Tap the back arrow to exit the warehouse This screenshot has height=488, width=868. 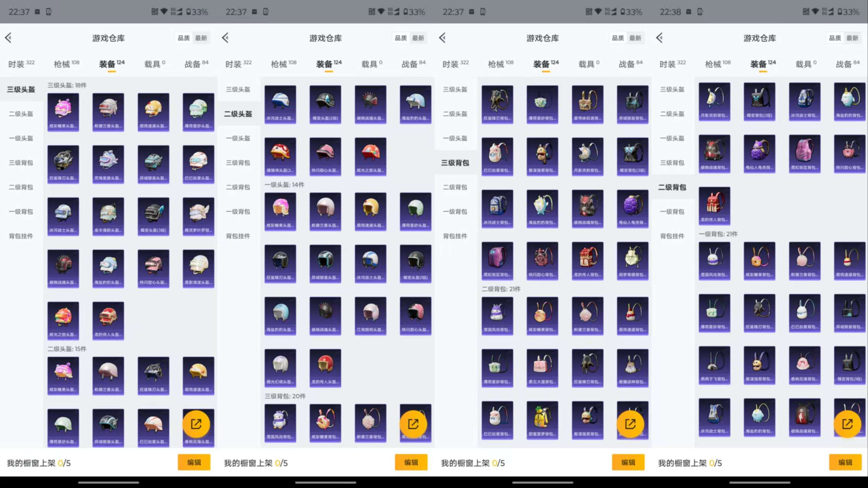click(x=8, y=37)
